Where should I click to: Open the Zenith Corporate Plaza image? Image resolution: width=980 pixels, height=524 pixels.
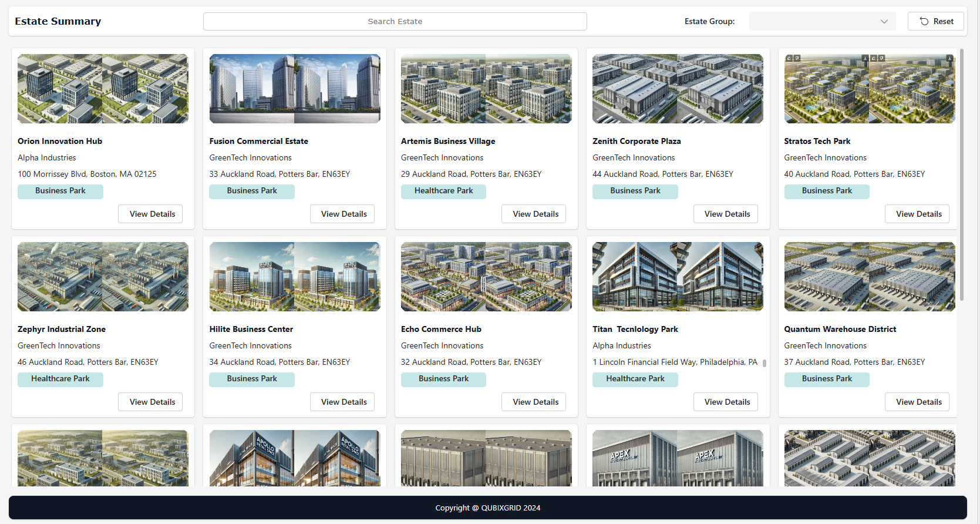(x=678, y=89)
